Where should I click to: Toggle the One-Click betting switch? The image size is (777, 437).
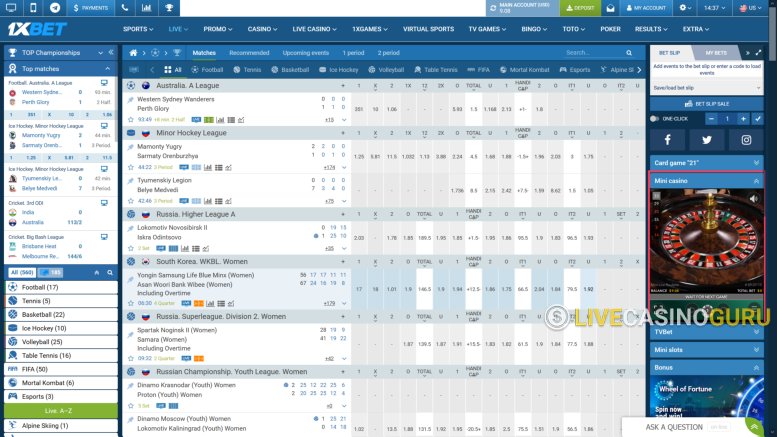pyautogui.click(x=655, y=119)
